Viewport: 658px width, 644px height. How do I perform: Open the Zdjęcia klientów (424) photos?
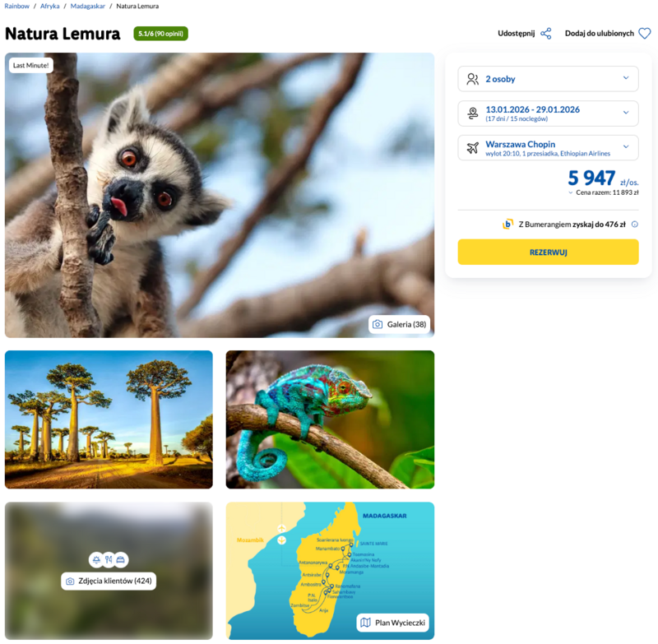click(109, 581)
